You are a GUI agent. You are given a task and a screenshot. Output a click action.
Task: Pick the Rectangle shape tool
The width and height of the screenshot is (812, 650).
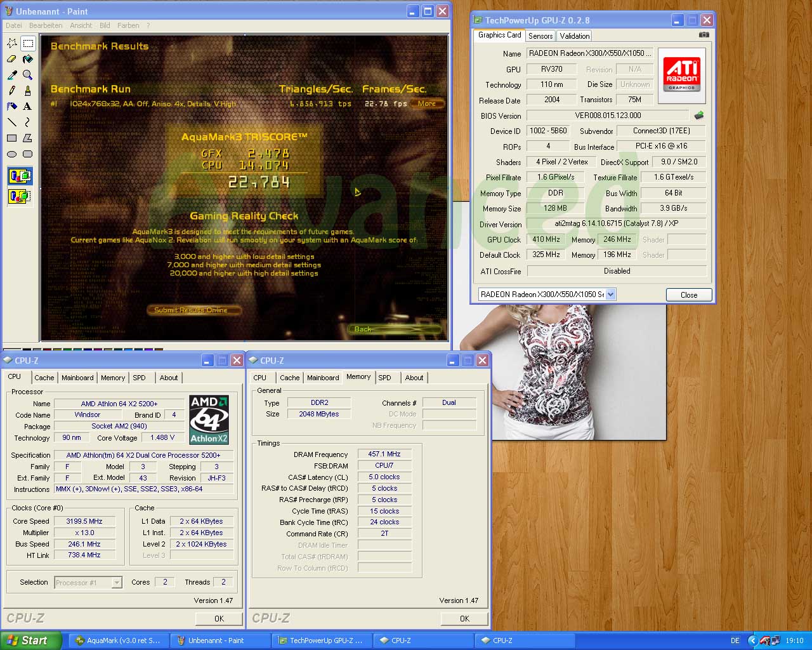[x=12, y=138]
